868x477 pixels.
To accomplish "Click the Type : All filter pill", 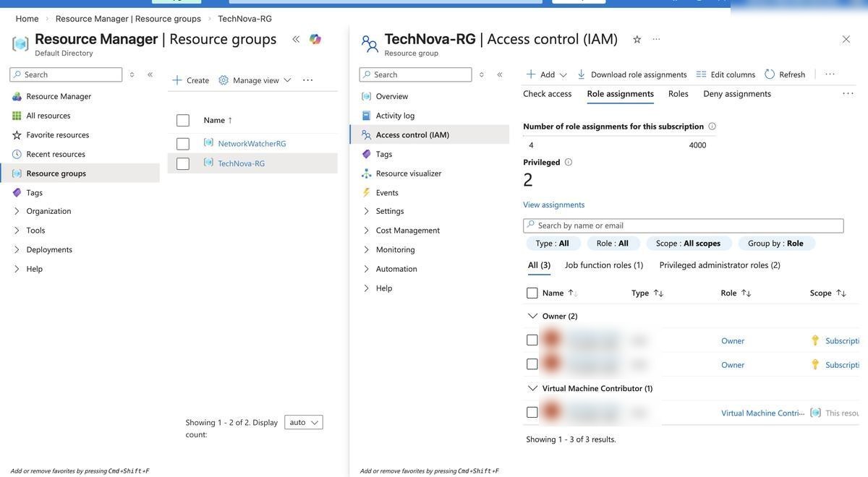I will [x=553, y=244].
